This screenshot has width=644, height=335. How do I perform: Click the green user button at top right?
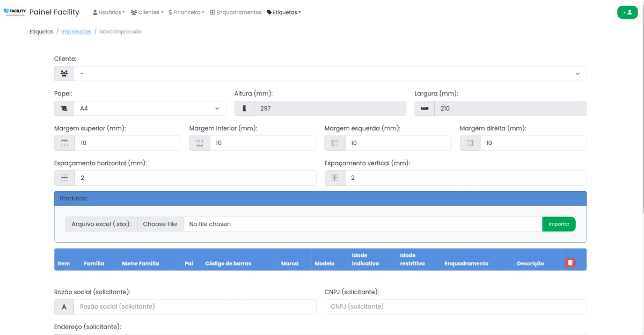(x=627, y=12)
